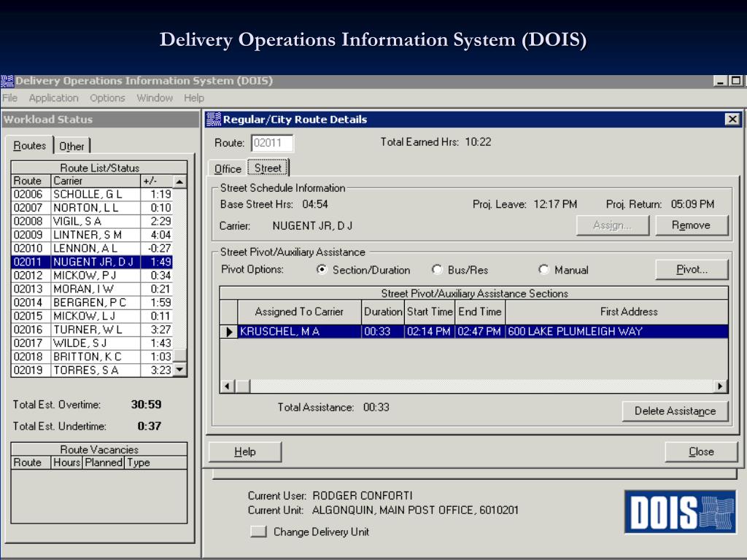Select route 02017 WILDE, S J
The image size is (747, 560).
pos(92,343)
